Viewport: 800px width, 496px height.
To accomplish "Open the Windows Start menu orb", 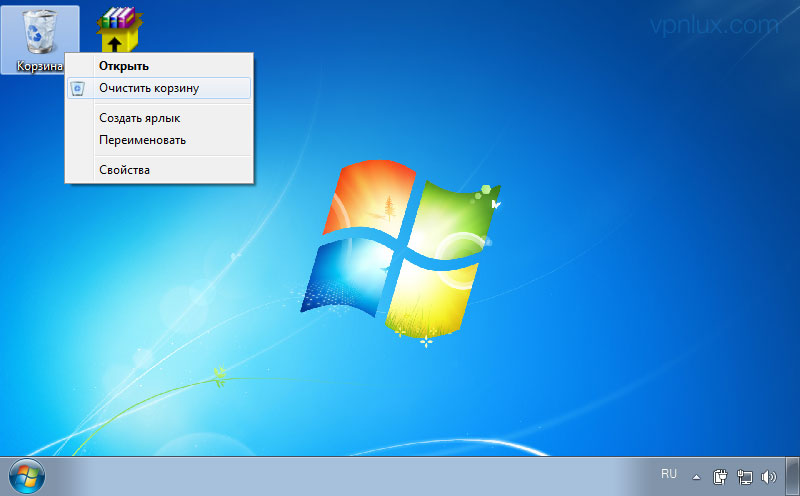I will click(x=27, y=477).
